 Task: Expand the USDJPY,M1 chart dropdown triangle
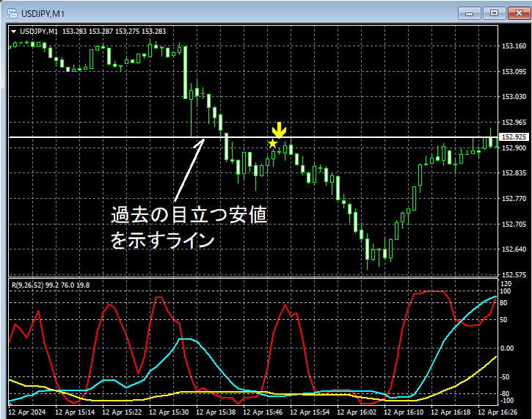tap(13, 32)
